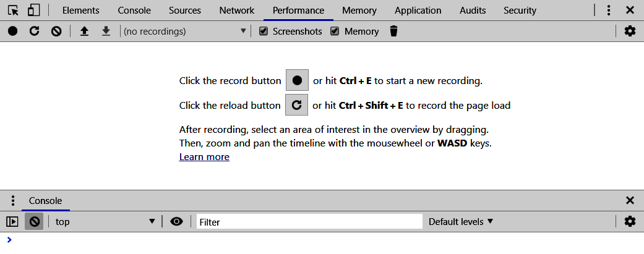644x254 pixels.
Task: Collect garbage with the trash can icon
Action: coord(393,31)
